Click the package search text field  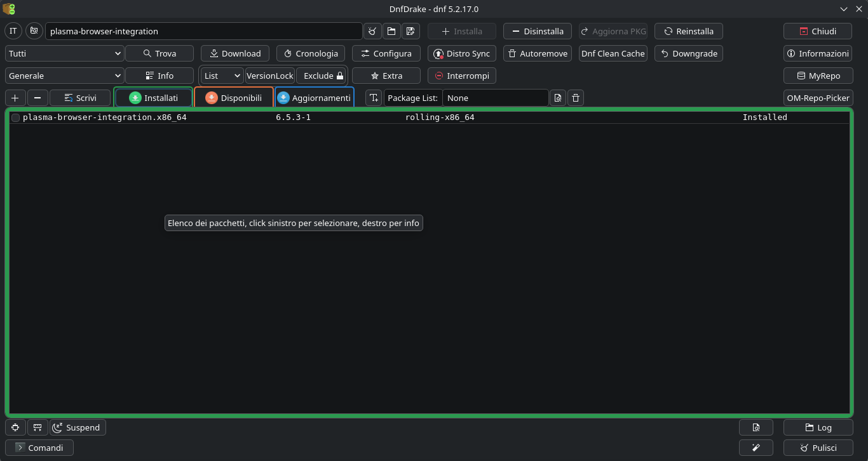click(203, 31)
